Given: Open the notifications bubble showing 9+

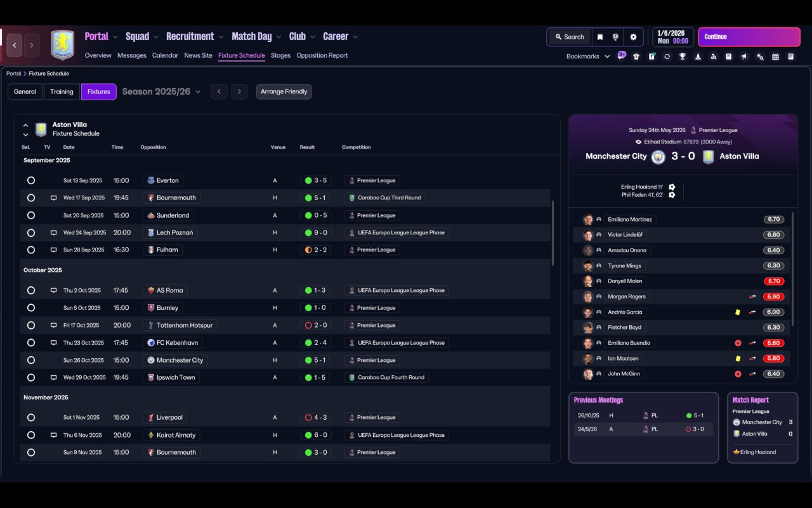Looking at the screenshot, I should [x=622, y=55].
